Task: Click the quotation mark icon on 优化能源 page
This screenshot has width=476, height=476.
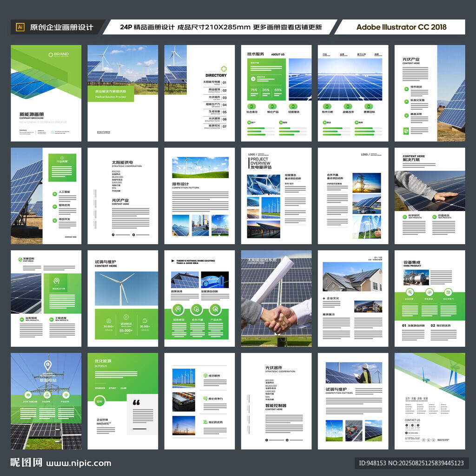Action: 136,403
